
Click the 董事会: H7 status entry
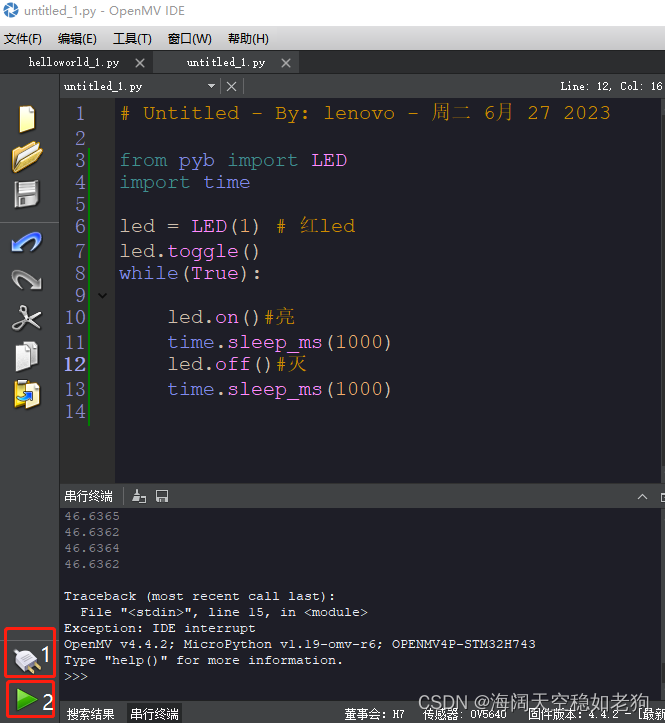[x=374, y=714]
